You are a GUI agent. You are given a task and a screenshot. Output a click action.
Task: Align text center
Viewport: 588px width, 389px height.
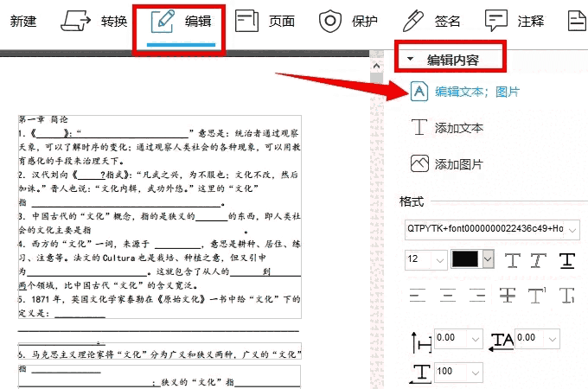pos(447,296)
